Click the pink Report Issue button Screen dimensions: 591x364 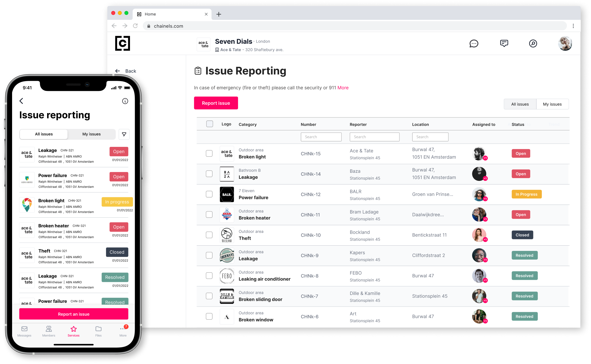click(x=215, y=103)
